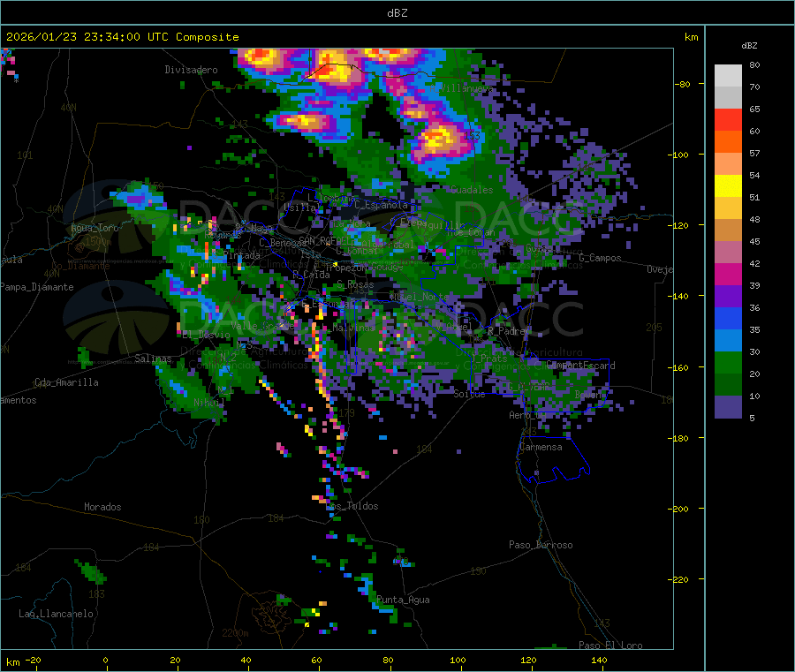The height and width of the screenshot is (672, 795).
Task: Click the 60 km horizontal axis tick label
Action: (316, 661)
